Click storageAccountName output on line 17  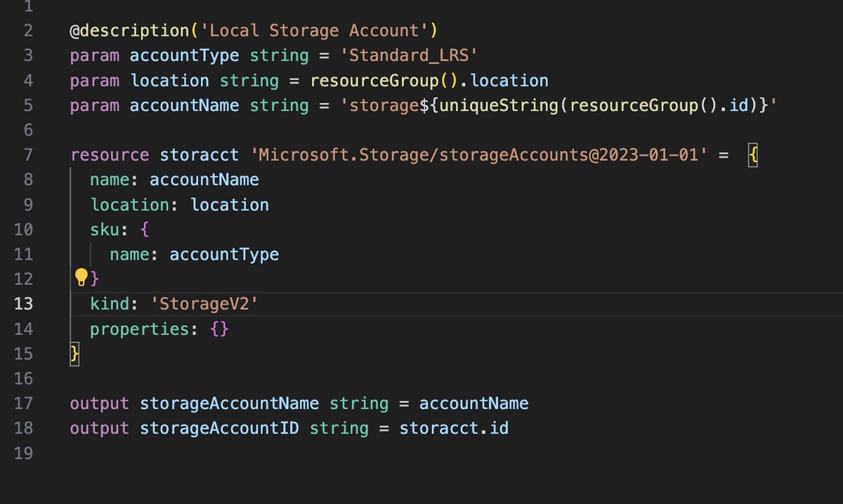tap(230, 404)
